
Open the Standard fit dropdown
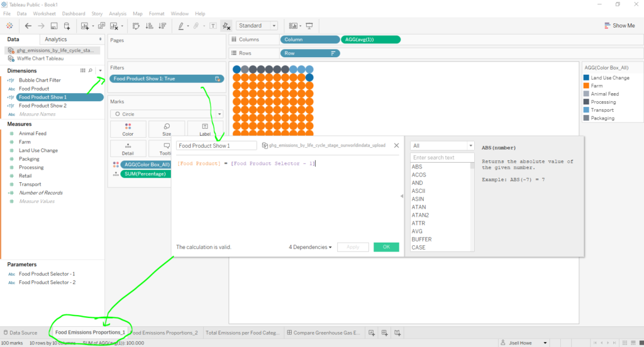tap(257, 26)
